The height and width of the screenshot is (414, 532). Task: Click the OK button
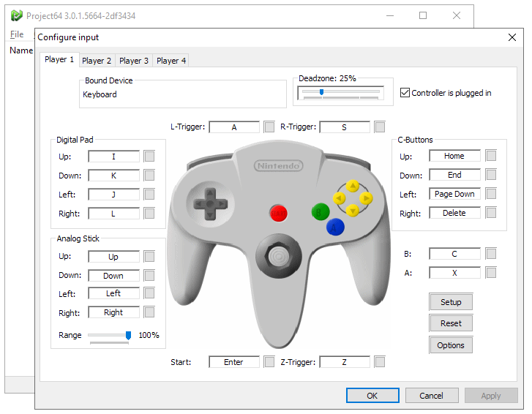pyautogui.click(x=372, y=396)
